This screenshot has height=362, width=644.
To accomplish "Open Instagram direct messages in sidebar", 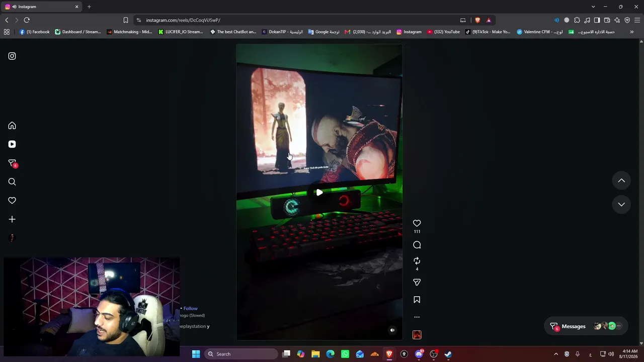I will point(12,163).
